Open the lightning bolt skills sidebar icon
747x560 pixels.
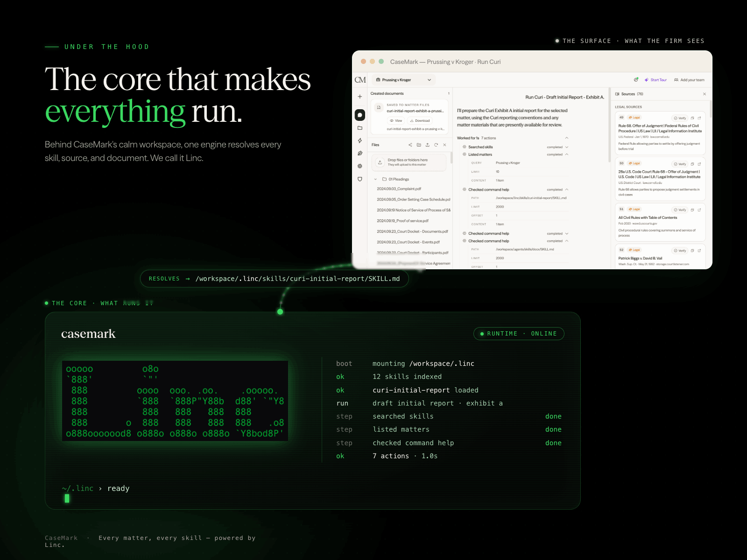point(360,140)
